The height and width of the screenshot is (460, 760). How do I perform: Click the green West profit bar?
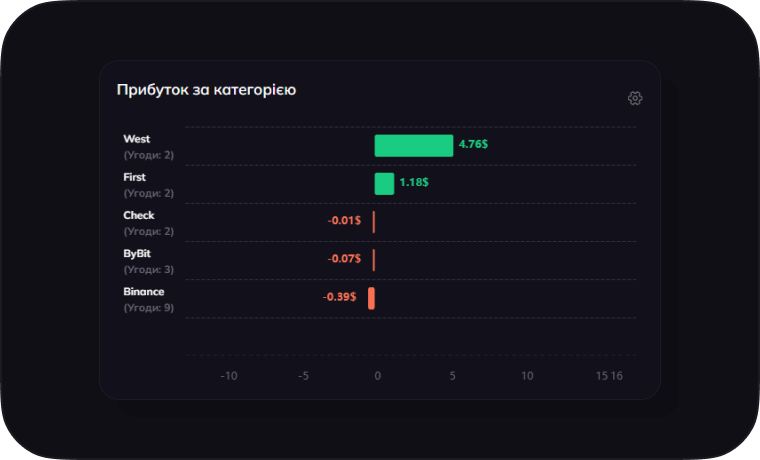click(413, 145)
